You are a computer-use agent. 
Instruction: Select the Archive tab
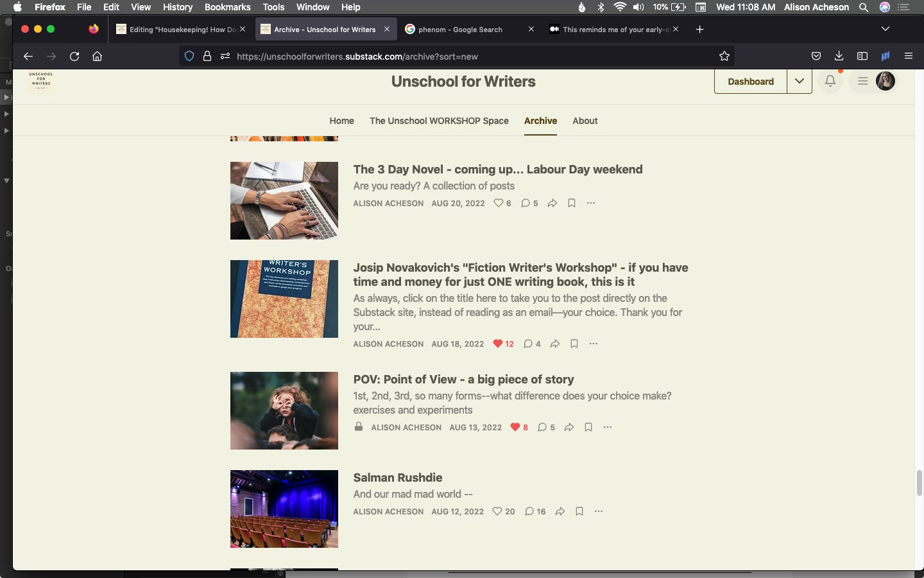(x=540, y=121)
